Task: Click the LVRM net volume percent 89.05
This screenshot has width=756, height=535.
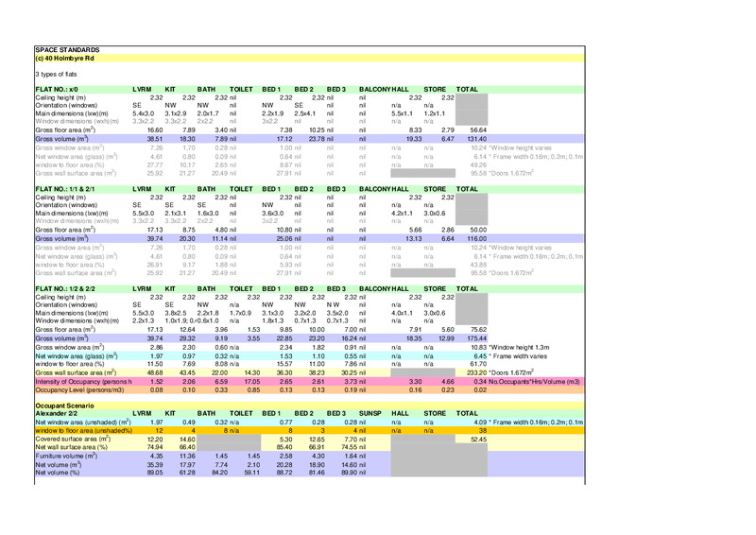Action: tap(155, 473)
